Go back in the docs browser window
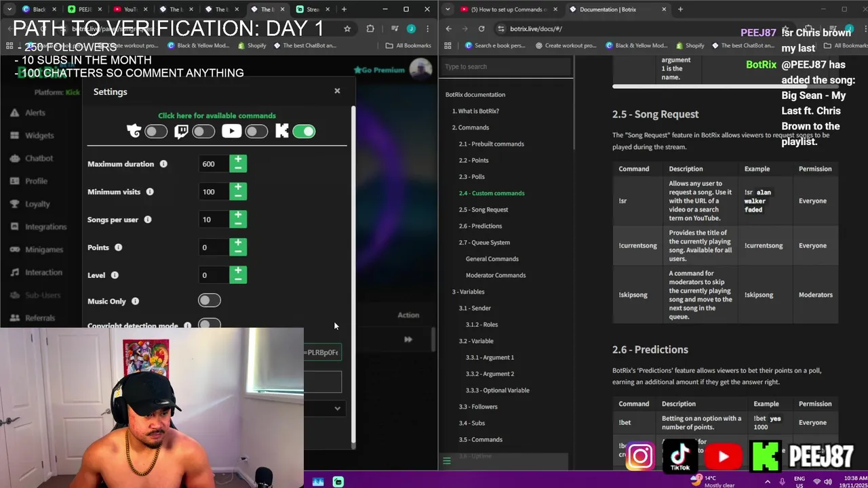The height and width of the screenshot is (488, 868). point(448,28)
